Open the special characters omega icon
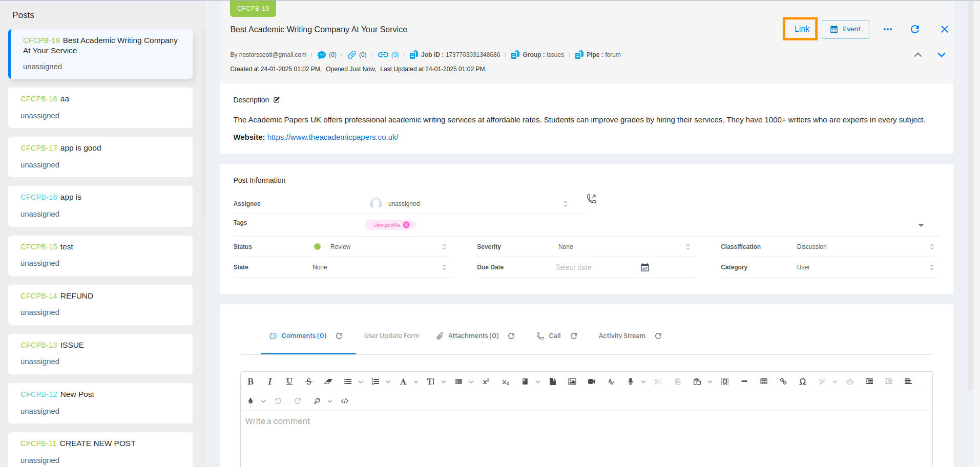 click(x=803, y=381)
